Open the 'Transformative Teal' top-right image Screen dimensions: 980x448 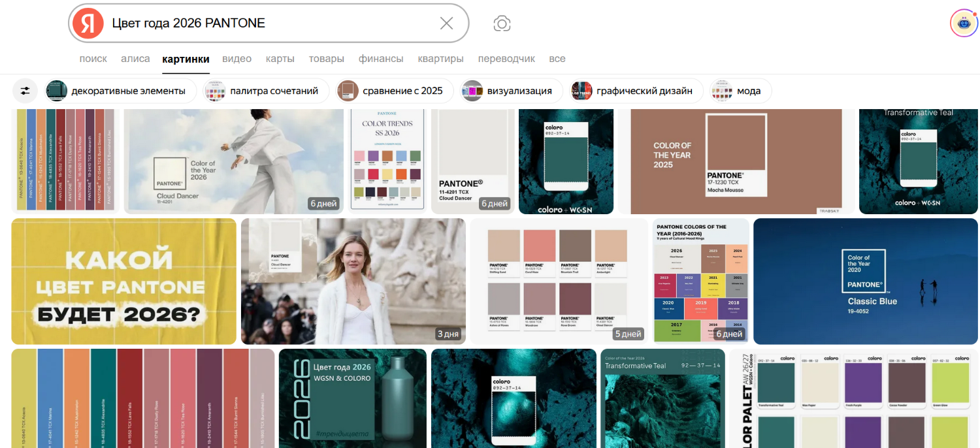918,161
